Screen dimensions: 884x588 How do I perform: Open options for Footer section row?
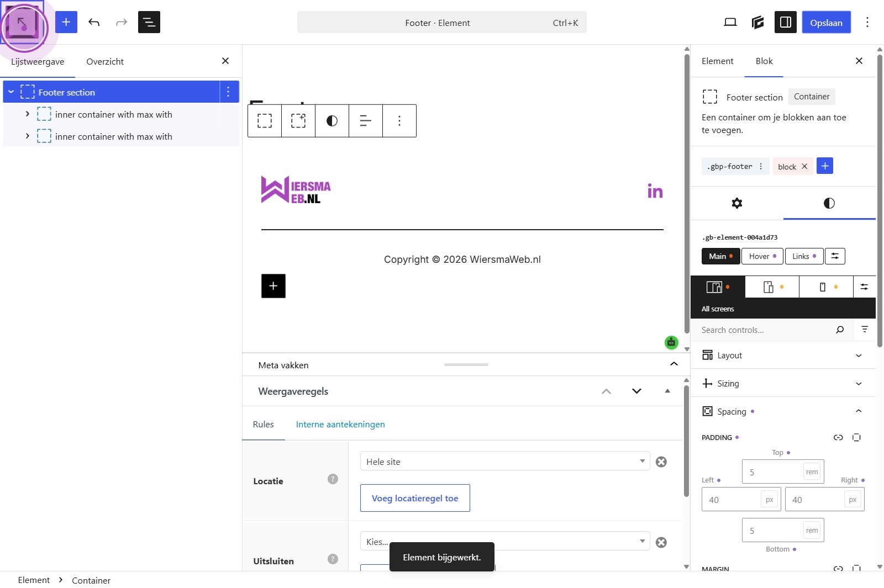click(x=228, y=92)
